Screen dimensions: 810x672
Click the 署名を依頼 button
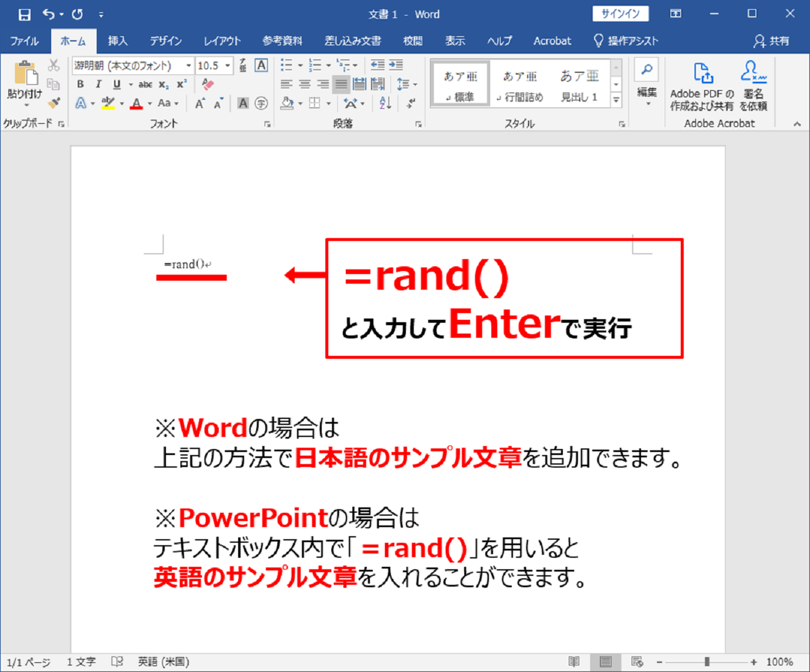[x=753, y=86]
